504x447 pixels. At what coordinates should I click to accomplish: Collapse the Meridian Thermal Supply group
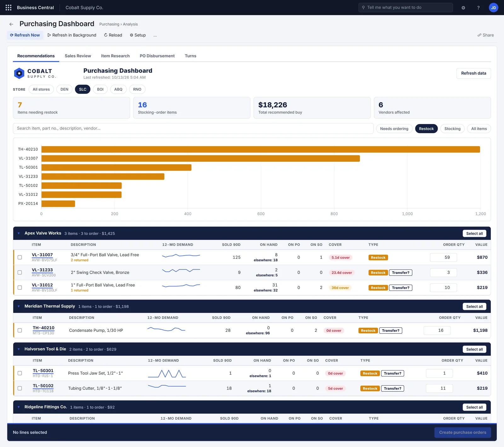pyautogui.click(x=19, y=306)
